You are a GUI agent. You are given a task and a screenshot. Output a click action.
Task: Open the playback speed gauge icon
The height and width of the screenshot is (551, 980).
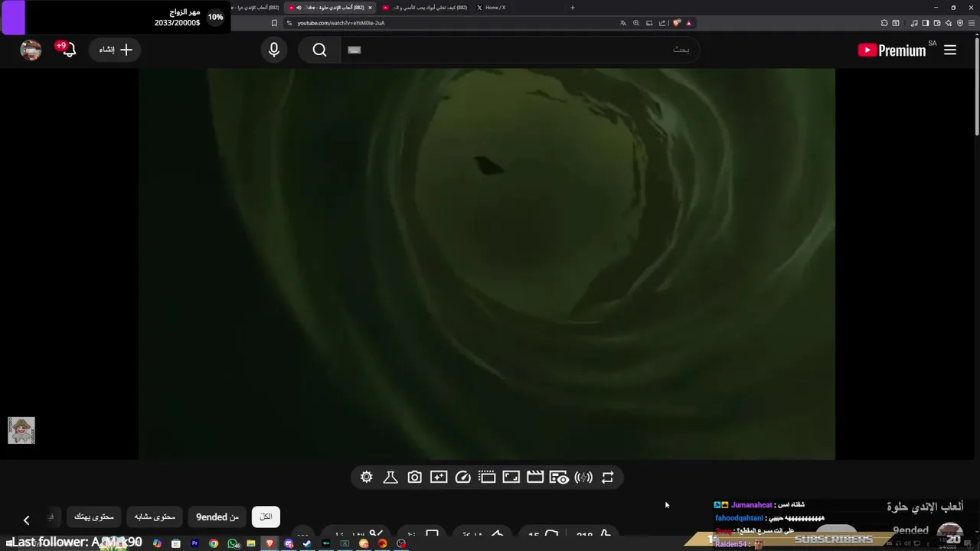[462, 478]
